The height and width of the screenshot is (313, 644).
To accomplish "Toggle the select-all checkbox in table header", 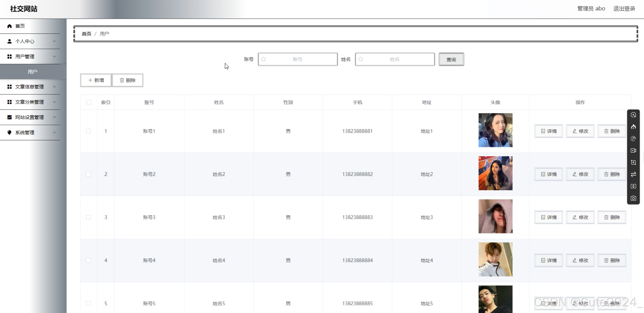I will pyautogui.click(x=89, y=102).
